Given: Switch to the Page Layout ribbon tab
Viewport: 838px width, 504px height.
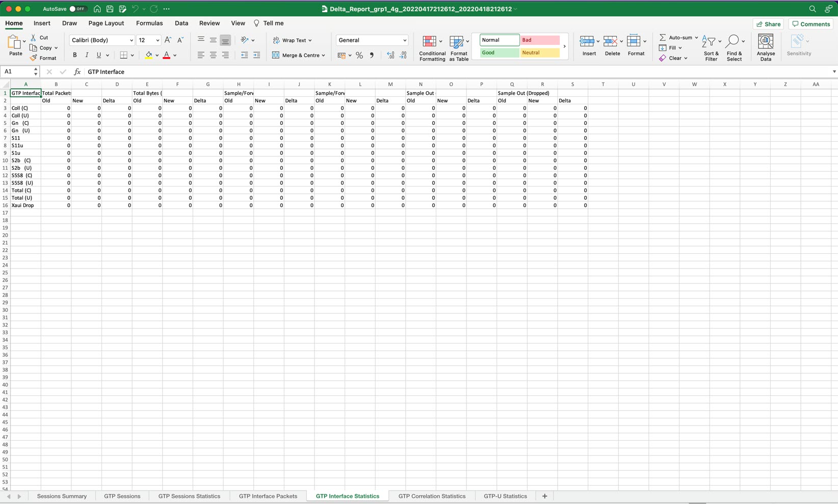Looking at the screenshot, I should tap(106, 23).
